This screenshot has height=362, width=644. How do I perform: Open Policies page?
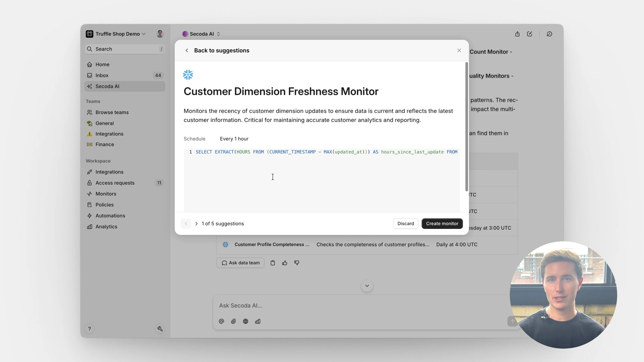tap(125, 205)
